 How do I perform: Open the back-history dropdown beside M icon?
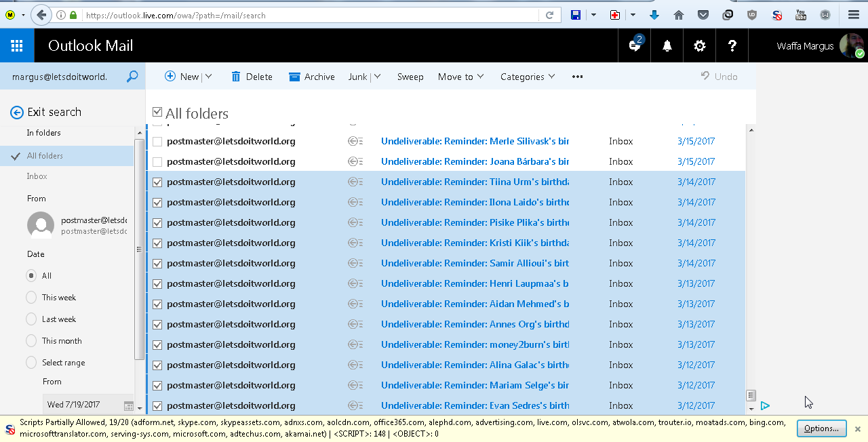click(x=23, y=15)
